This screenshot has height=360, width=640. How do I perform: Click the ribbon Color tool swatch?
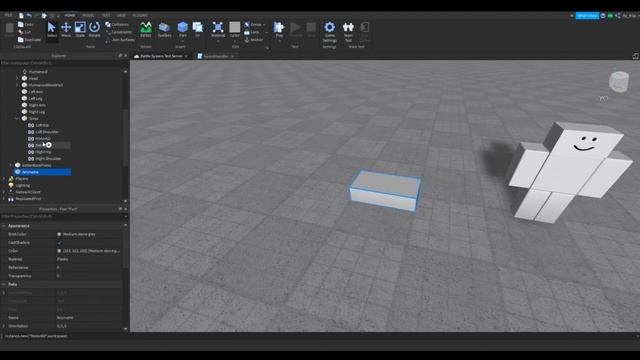click(x=234, y=27)
